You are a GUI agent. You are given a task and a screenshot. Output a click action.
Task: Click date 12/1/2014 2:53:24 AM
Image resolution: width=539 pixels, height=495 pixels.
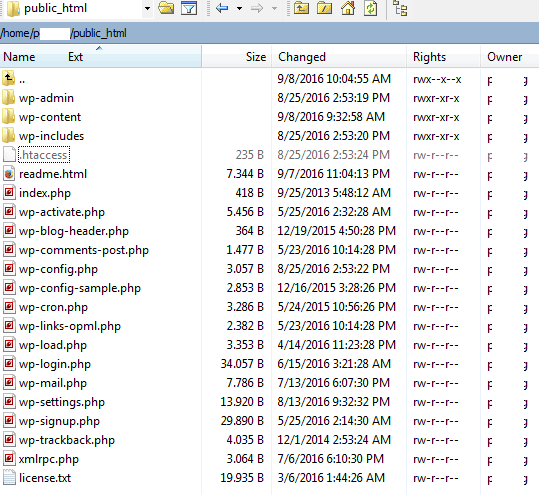(x=334, y=440)
